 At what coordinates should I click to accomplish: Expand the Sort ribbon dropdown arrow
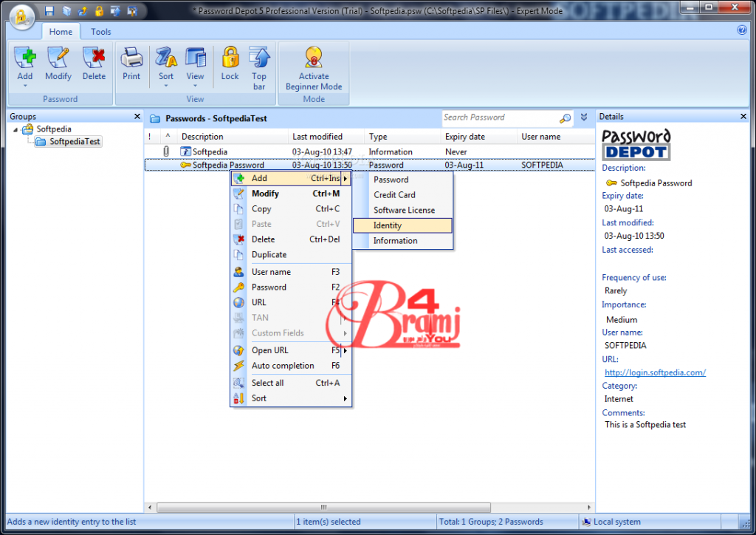pos(166,86)
